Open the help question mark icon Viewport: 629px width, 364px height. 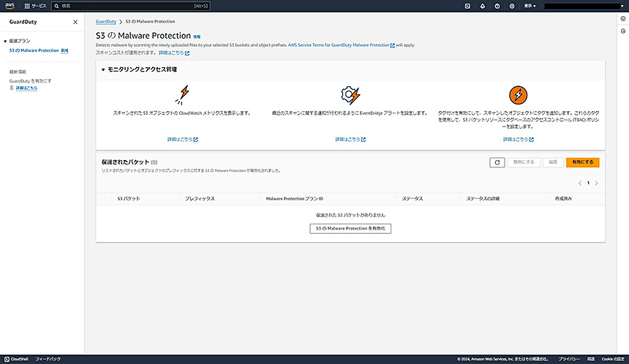pyautogui.click(x=497, y=6)
